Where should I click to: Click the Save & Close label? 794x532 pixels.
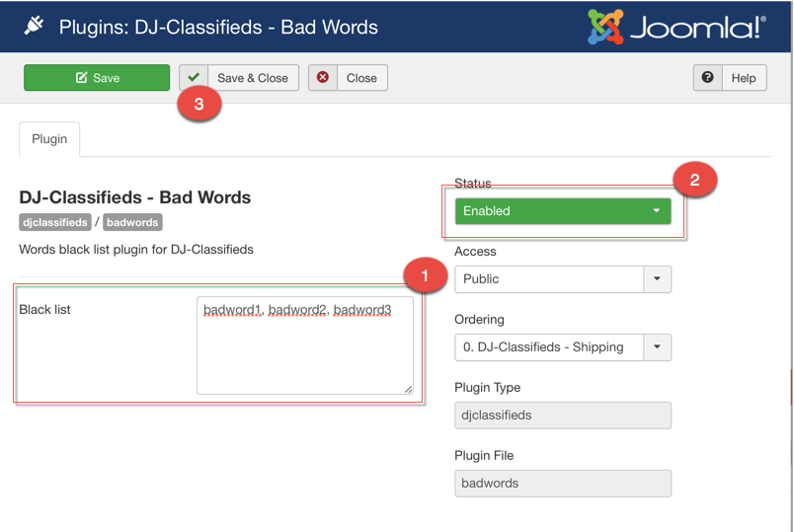(x=253, y=78)
